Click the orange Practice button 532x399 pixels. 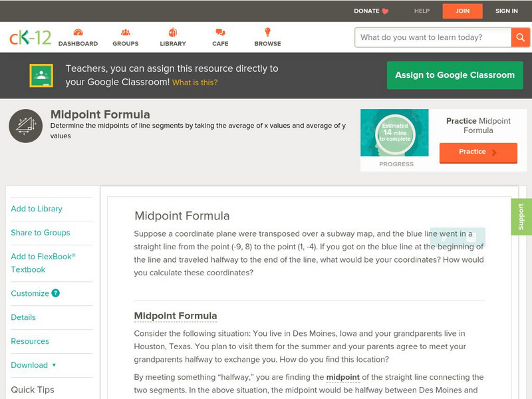pos(478,152)
